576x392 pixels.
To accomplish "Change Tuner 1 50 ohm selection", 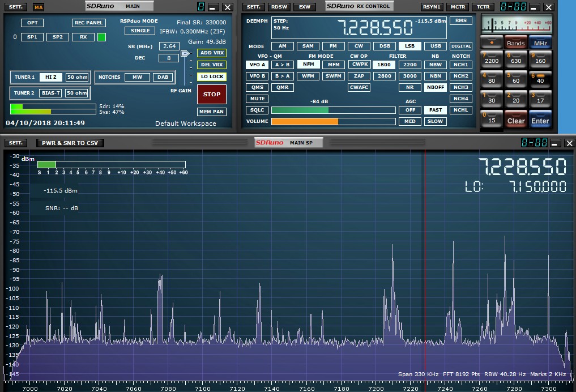I will (x=77, y=77).
